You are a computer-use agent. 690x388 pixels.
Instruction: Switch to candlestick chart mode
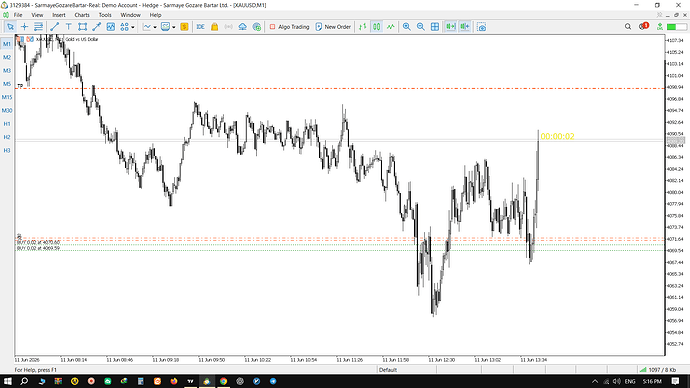pyautogui.click(x=376, y=27)
